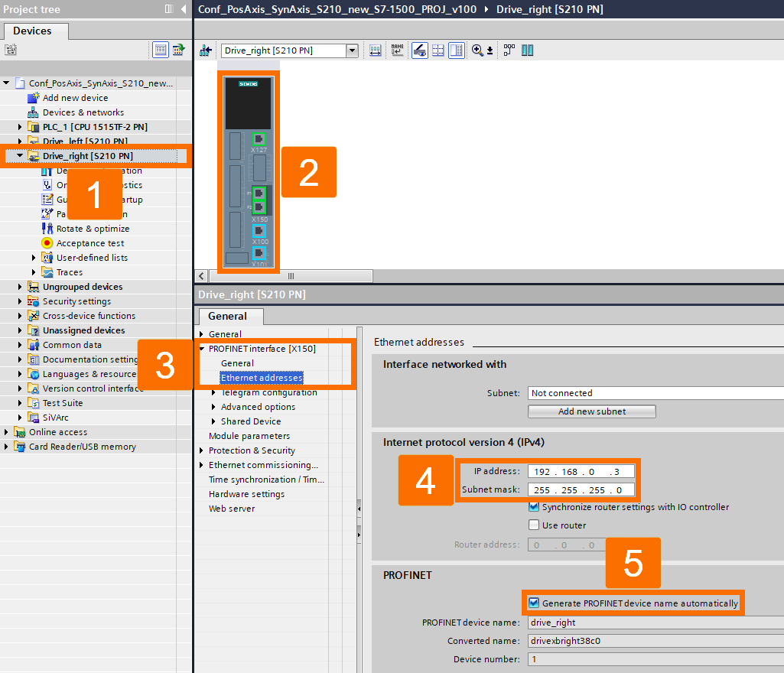Click the blue X100 port on drive image
The width and height of the screenshot is (784, 673).
[259, 231]
